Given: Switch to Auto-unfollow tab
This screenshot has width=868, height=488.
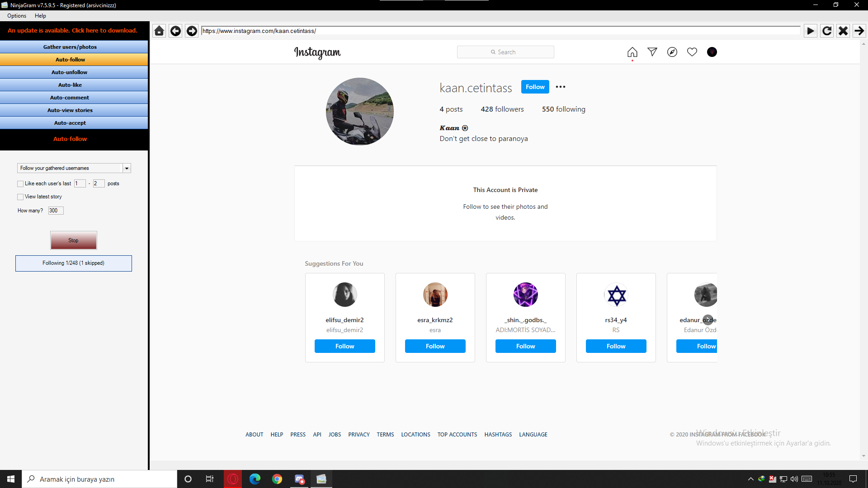Looking at the screenshot, I should point(74,72).
